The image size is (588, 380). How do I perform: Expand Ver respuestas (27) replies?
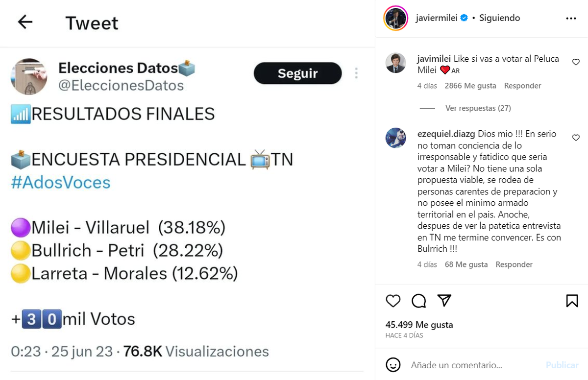pyautogui.click(x=478, y=108)
